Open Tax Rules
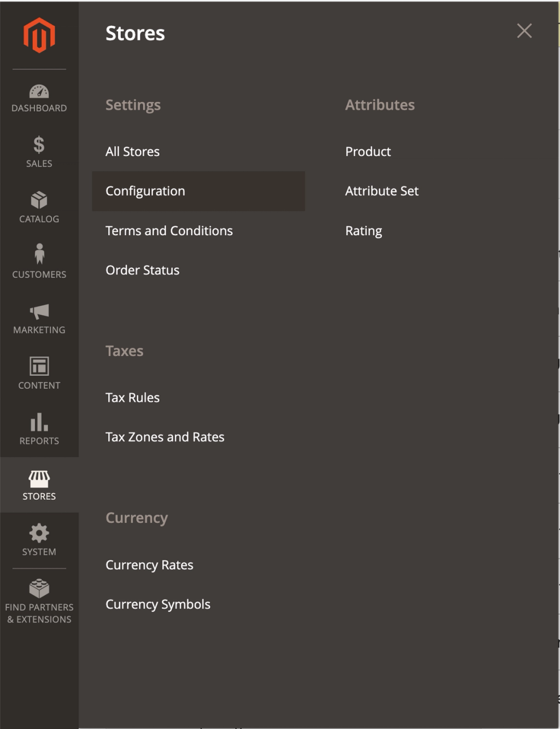The image size is (560, 729). pyautogui.click(x=132, y=398)
